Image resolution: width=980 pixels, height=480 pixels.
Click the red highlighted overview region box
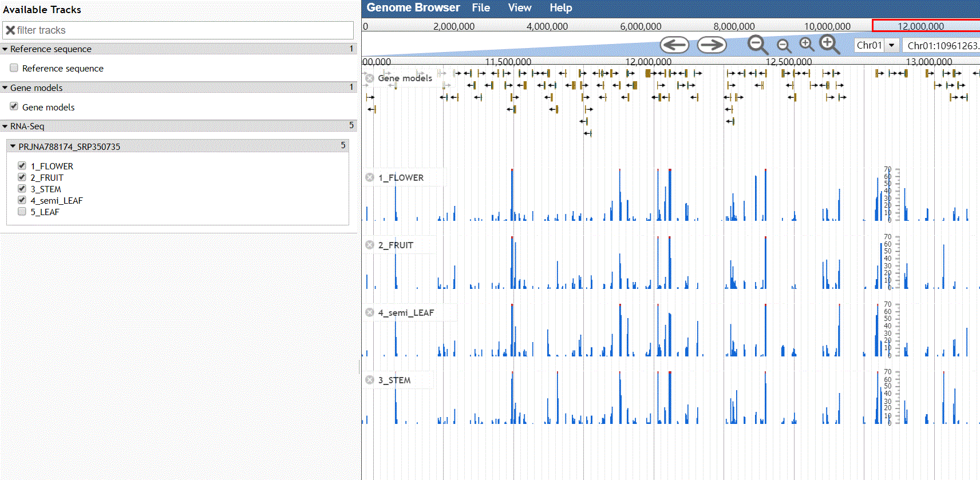pyautogui.click(x=925, y=26)
